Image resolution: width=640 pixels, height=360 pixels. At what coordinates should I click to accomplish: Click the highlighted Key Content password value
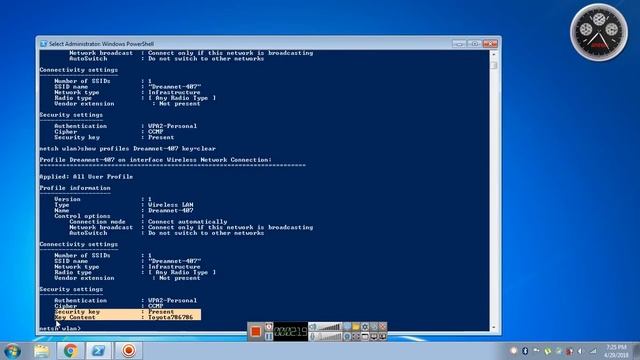click(x=170, y=317)
